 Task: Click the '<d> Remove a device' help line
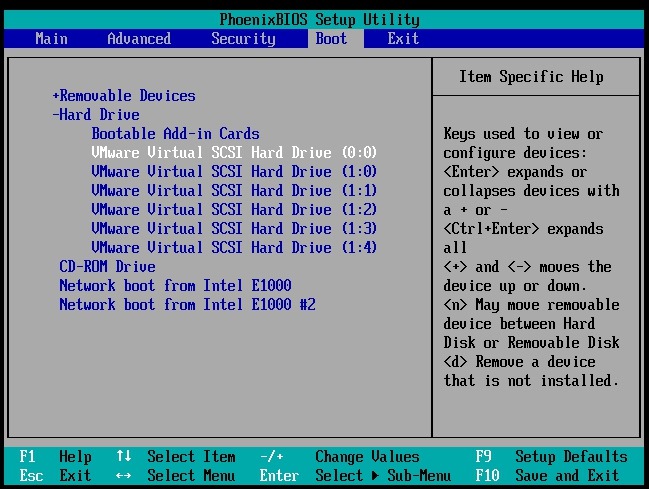tap(519, 362)
